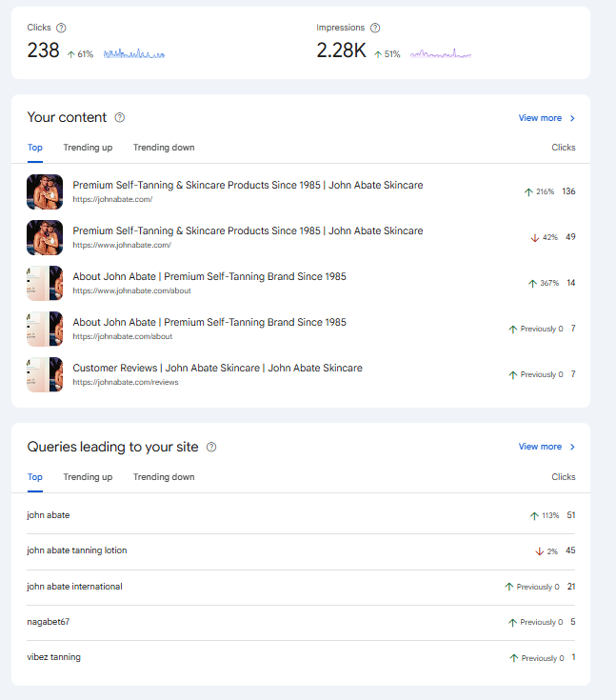This screenshot has width=616, height=700.
Task: Open Premium Self-Tanning title with 136 clicks
Action: [x=248, y=185]
